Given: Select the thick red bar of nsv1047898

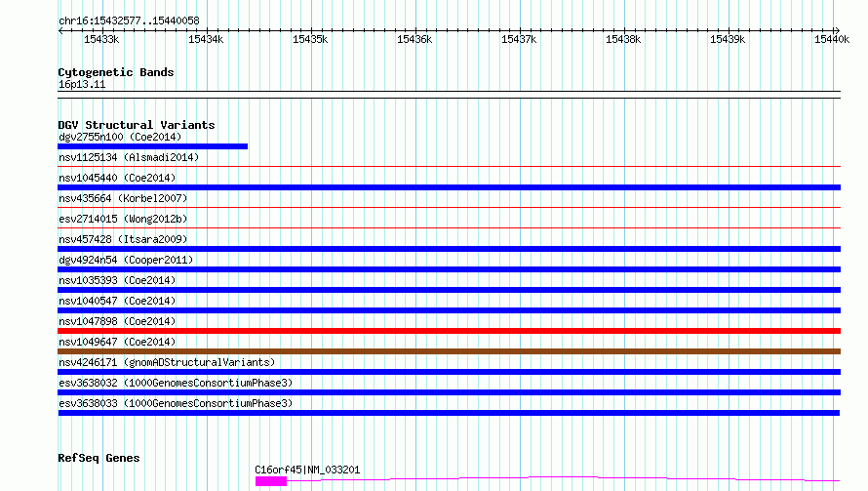Looking at the screenshot, I should pyautogui.click(x=449, y=331).
